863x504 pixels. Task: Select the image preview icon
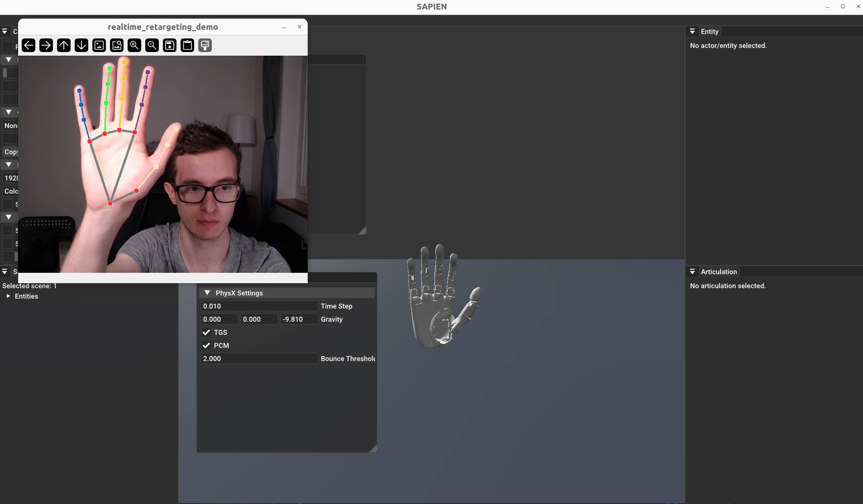99,45
